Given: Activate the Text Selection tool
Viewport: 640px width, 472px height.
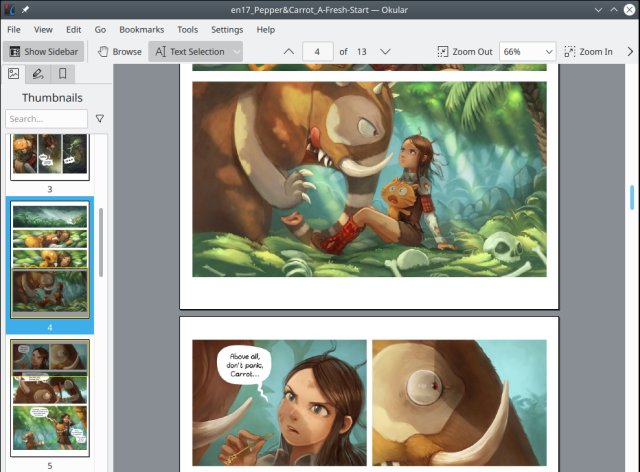Looking at the screenshot, I should (190, 52).
